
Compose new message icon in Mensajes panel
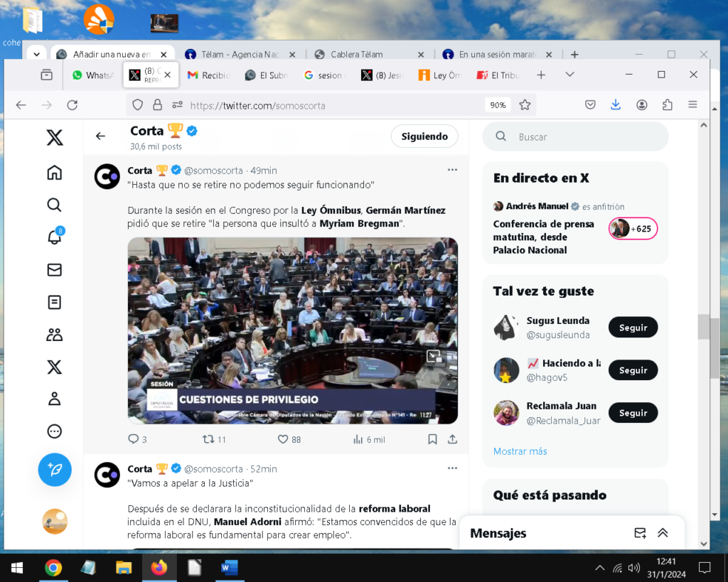tap(641, 533)
